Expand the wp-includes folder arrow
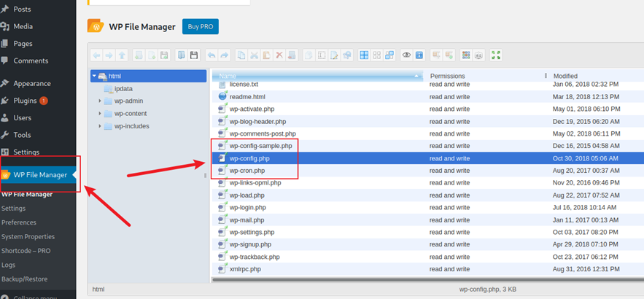 [100, 126]
